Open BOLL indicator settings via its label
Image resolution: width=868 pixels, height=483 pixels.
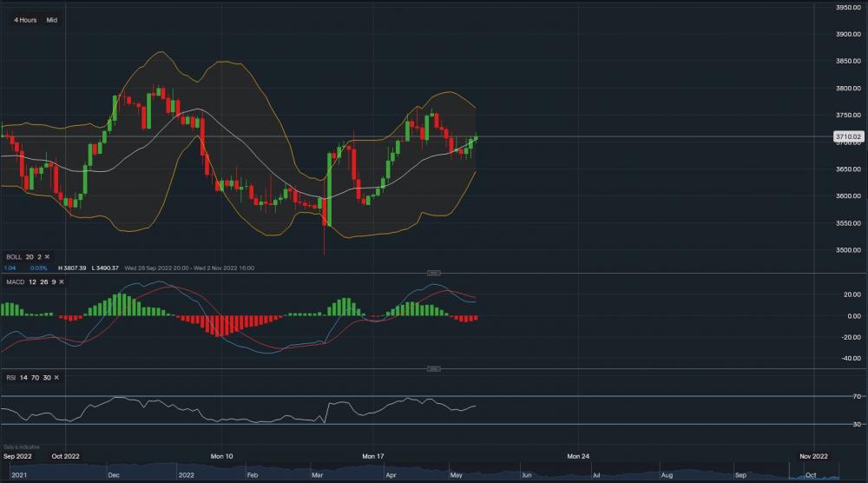(13, 257)
